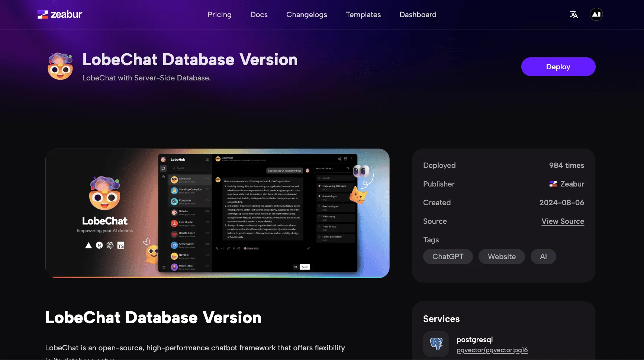Open the Docs nav item
This screenshot has height=360, width=644.
pos(259,15)
